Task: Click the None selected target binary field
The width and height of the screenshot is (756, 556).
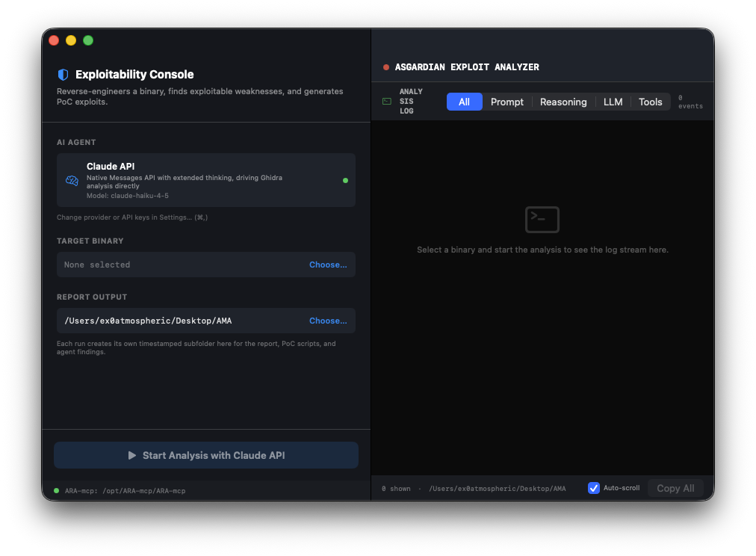Action: point(206,265)
